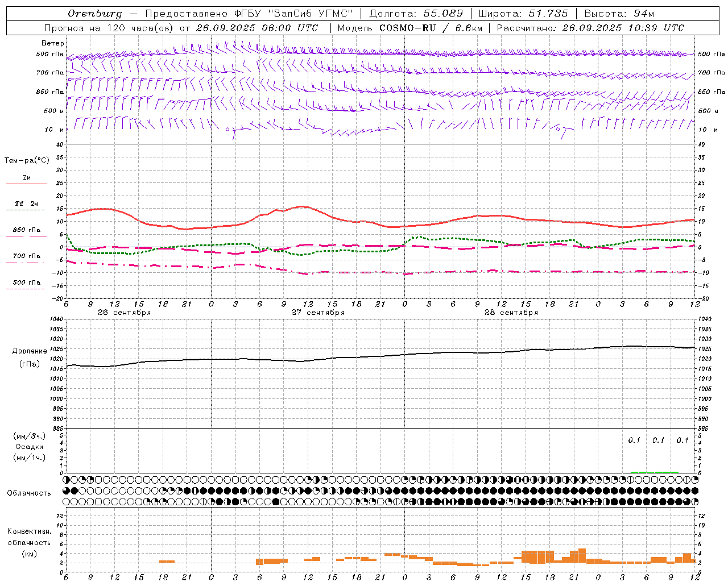Click the left 10 м wind level label
The height and width of the screenshot is (582, 728).
(54, 130)
